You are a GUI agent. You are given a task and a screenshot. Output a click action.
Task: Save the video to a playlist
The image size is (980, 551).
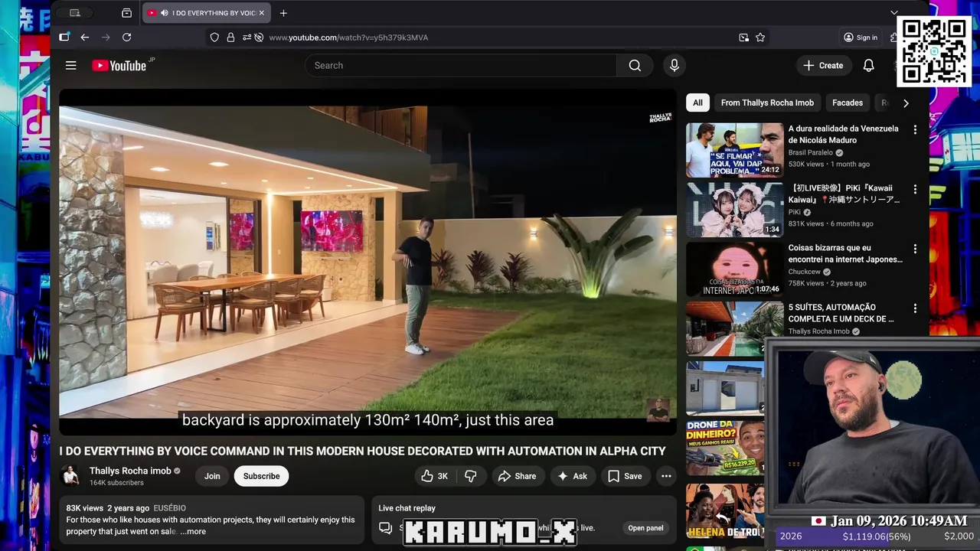point(626,476)
